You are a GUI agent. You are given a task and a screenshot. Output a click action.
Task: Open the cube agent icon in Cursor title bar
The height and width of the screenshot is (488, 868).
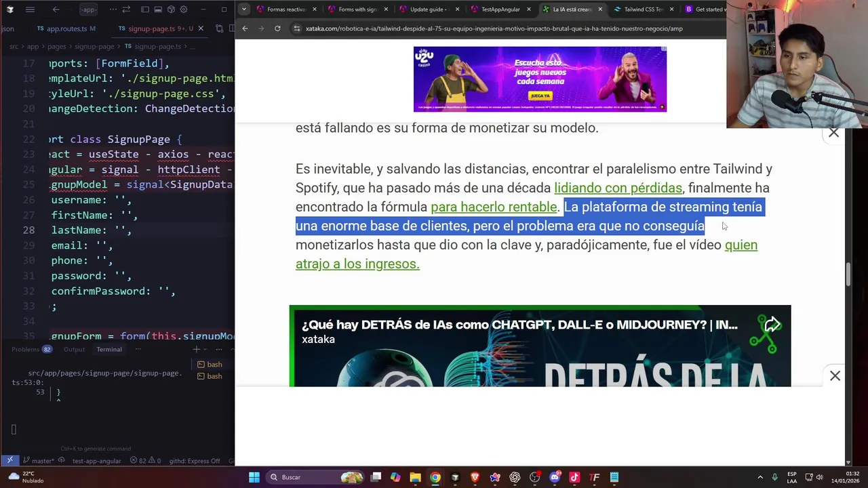tap(171, 9)
